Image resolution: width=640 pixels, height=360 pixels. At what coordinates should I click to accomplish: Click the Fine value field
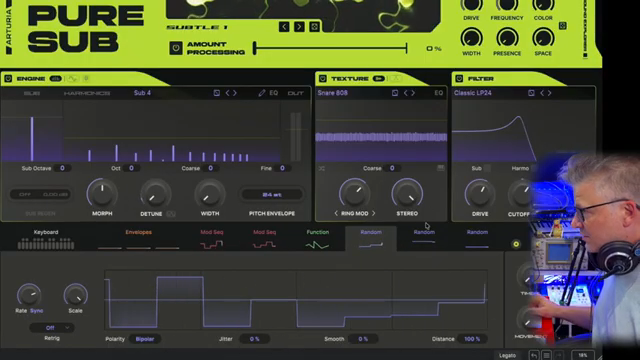(282, 168)
